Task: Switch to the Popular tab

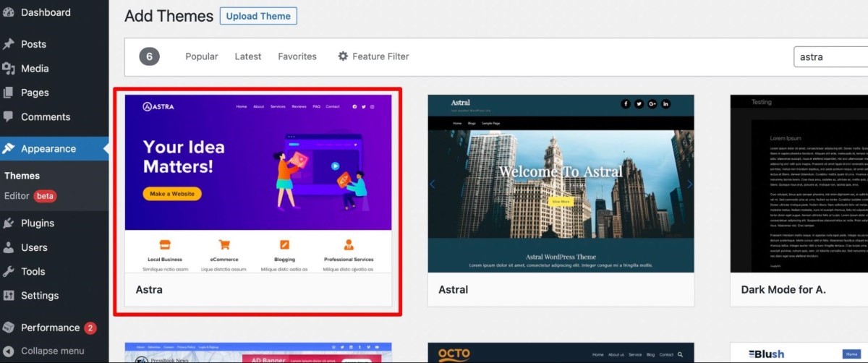Action: pyautogui.click(x=201, y=56)
